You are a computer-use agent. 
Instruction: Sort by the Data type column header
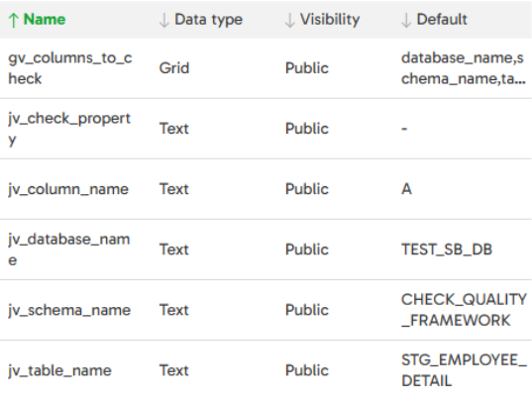(208, 20)
